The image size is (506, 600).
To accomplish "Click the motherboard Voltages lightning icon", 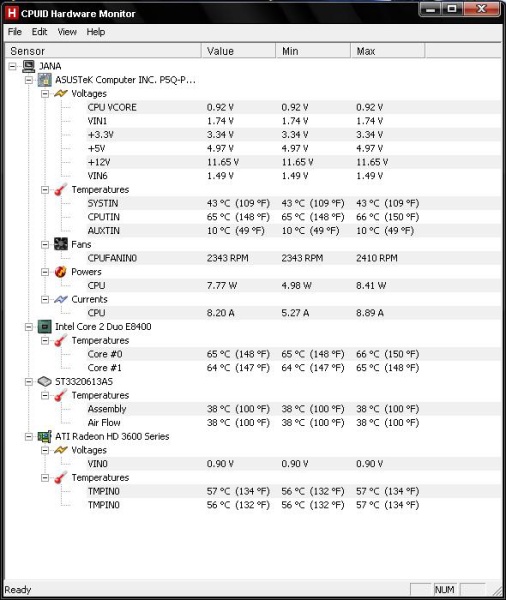I will [x=61, y=93].
